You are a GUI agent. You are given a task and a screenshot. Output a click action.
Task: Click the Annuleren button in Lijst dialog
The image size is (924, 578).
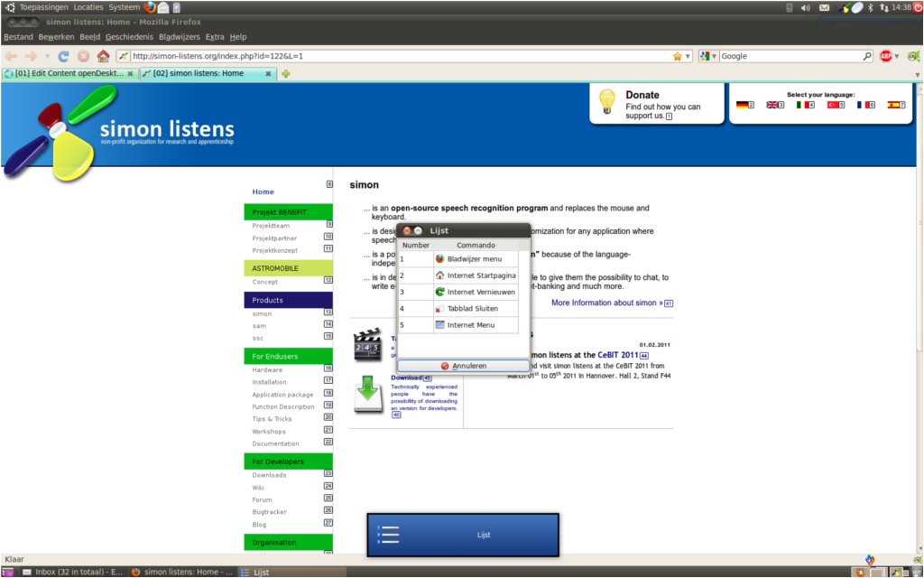(463, 366)
